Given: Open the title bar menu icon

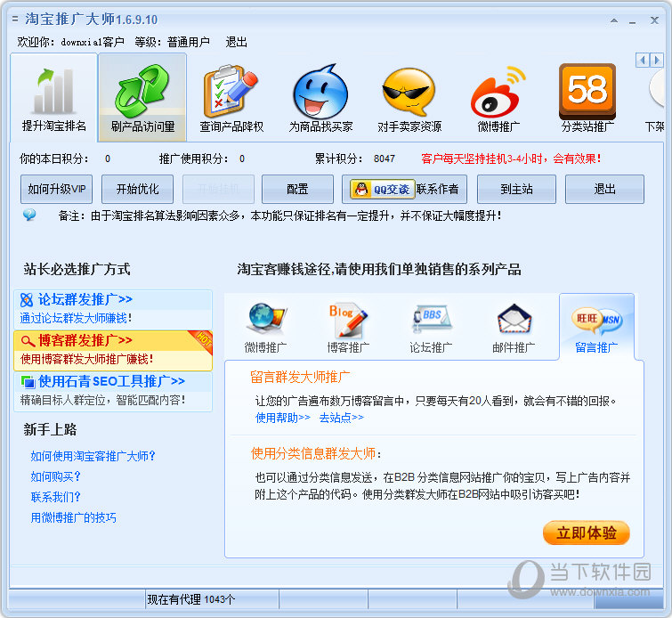Looking at the screenshot, I should point(15,20).
